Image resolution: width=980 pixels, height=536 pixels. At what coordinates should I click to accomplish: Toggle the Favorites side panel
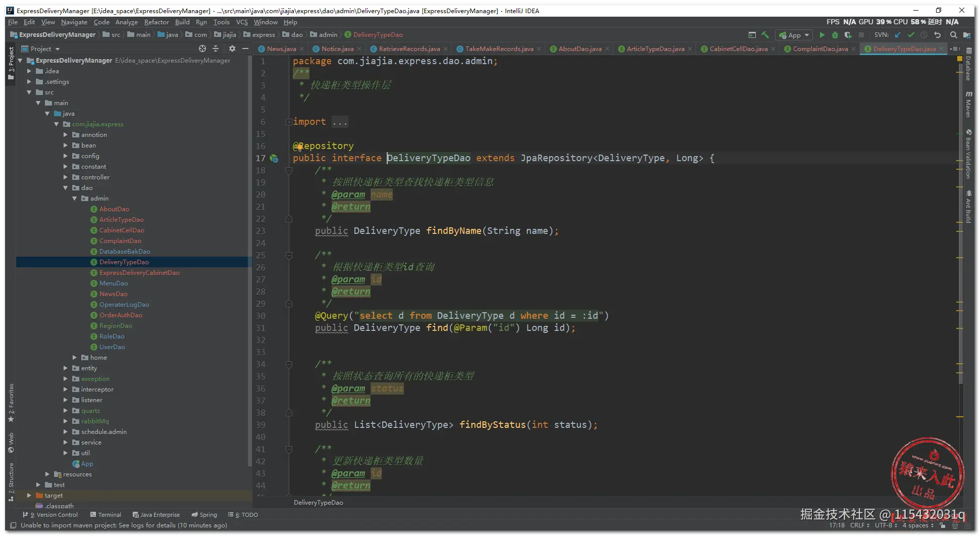[x=11, y=403]
